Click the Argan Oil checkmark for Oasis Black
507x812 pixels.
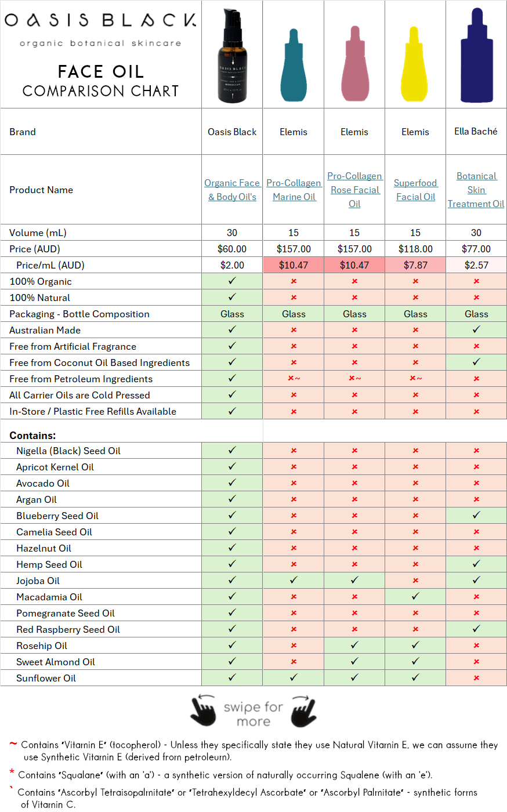tap(232, 499)
